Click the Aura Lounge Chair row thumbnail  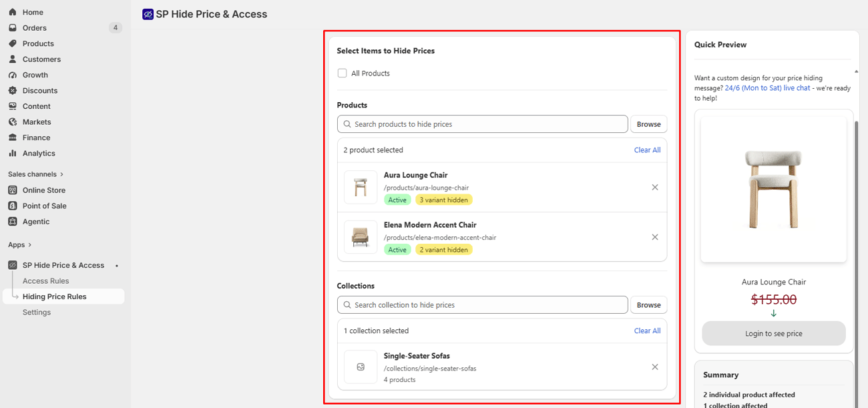pos(361,188)
